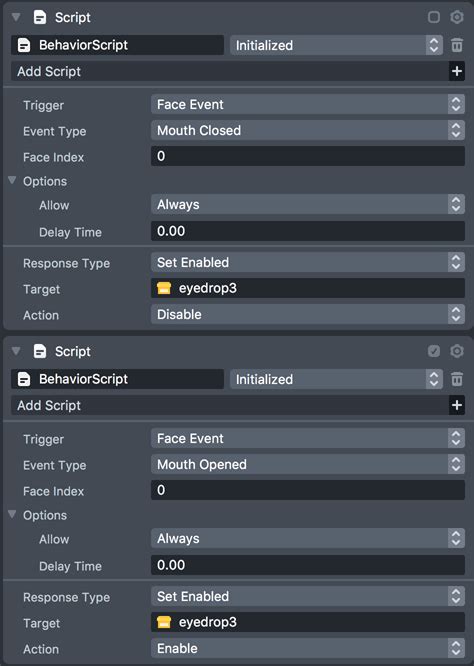
Task: Click plus icon in second Add Script row
Action: click(457, 405)
